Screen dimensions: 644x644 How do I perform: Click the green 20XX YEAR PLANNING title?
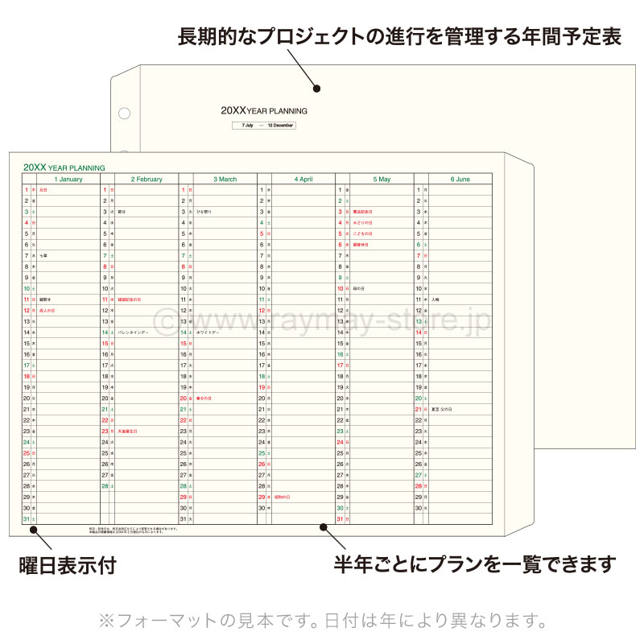tap(64, 167)
